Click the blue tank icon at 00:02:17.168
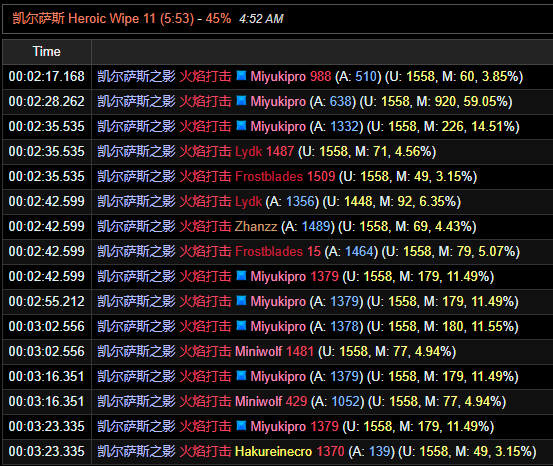 (241, 75)
